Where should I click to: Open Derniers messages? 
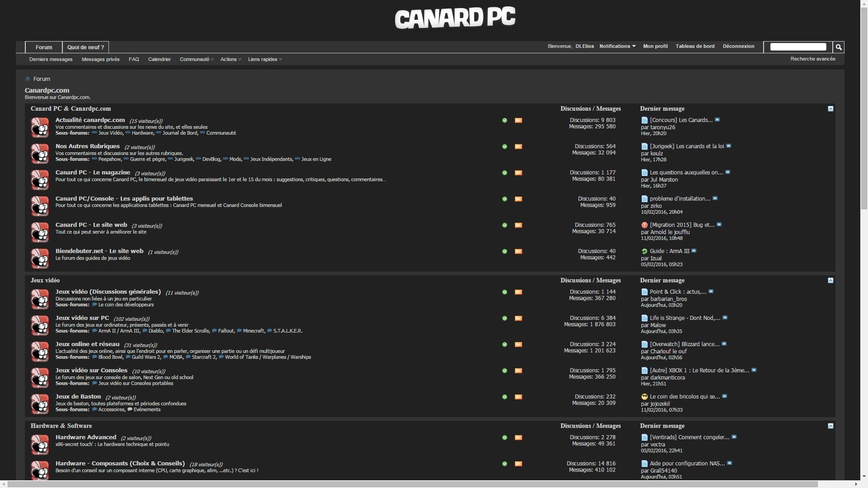click(51, 59)
